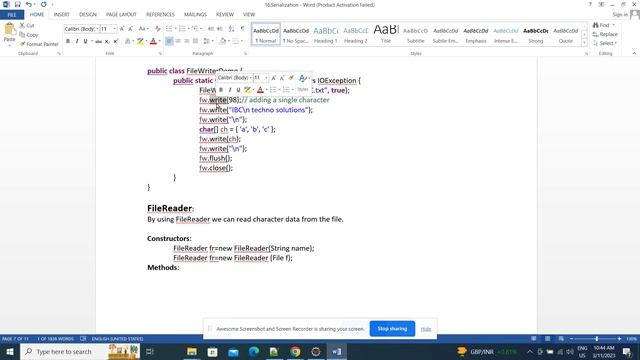Expand the Styles gallery more arrow

tap(584, 42)
